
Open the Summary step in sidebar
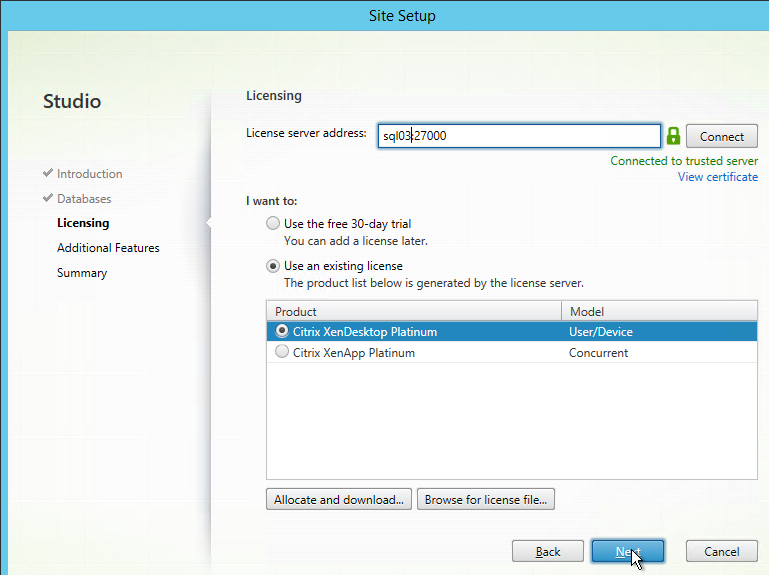pyautogui.click(x=82, y=273)
